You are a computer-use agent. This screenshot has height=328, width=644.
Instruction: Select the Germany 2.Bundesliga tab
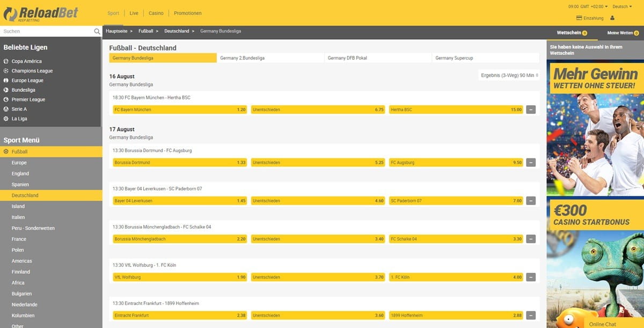(x=271, y=58)
